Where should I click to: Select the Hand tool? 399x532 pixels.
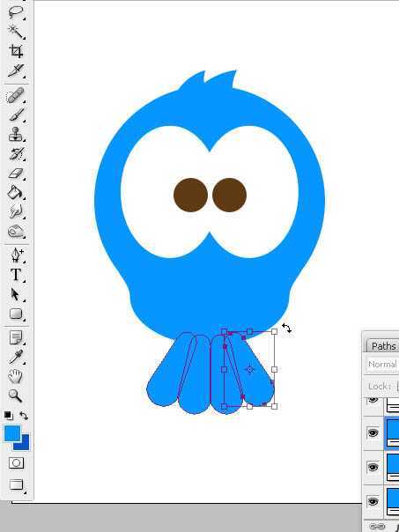[16, 377]
